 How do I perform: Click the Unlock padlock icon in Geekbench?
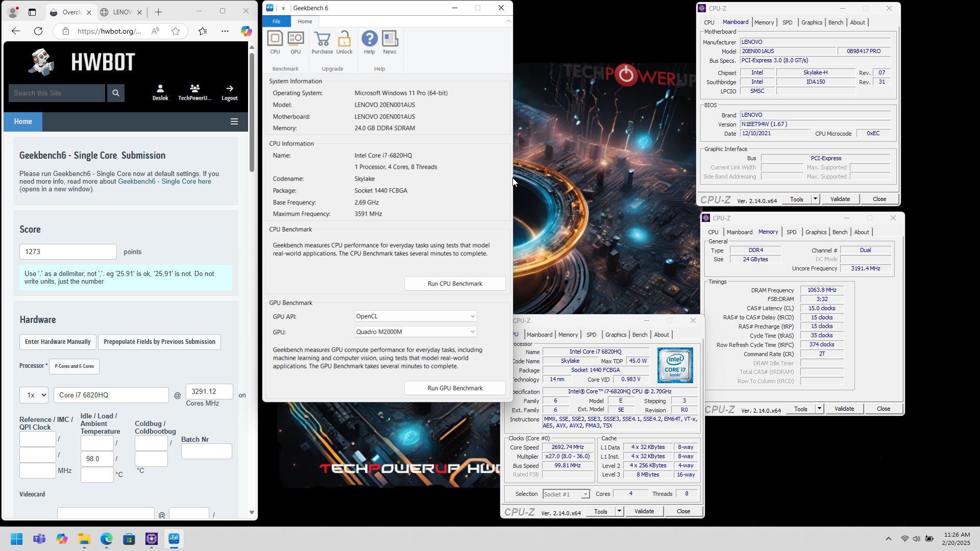[345, 42]
